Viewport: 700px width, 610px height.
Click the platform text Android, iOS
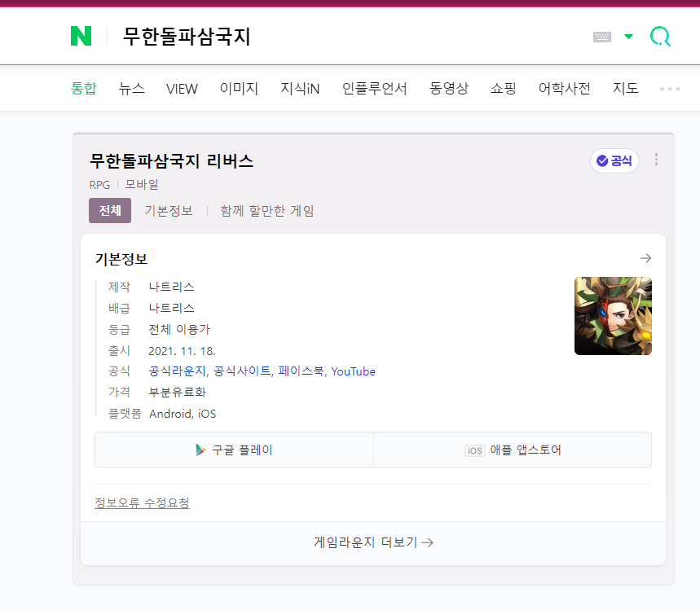coord(183,414)
